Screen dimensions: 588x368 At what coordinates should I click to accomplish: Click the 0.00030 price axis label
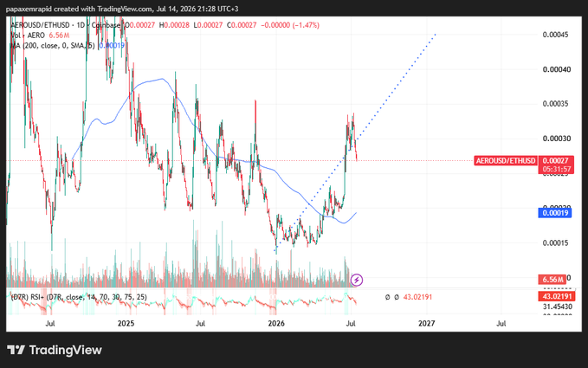coord(557,139)
